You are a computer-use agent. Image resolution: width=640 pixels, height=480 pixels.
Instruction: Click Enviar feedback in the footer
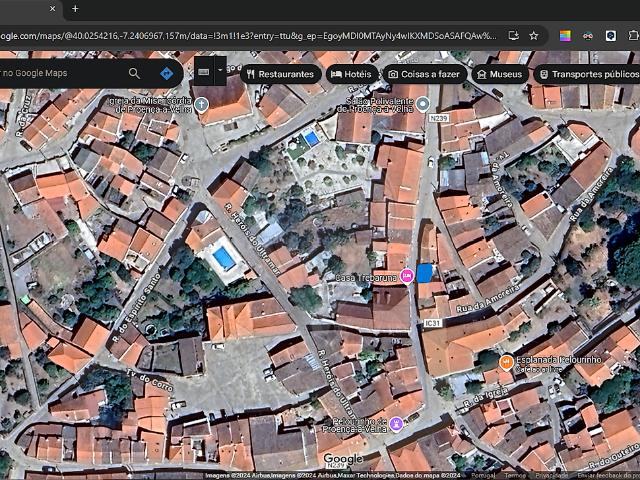point(608,476)
